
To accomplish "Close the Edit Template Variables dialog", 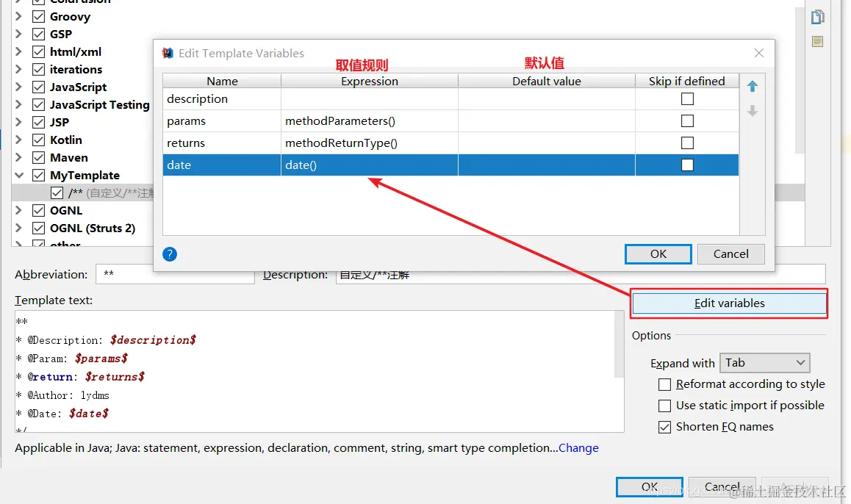I will (758, 53).
